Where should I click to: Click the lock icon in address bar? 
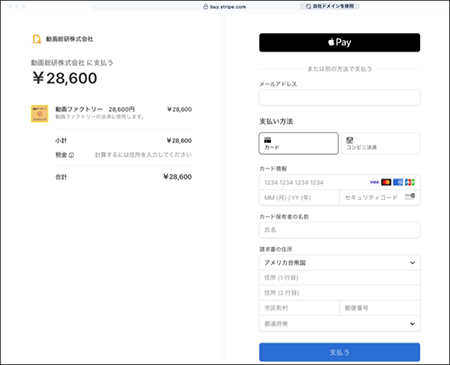tap(206, 7)
